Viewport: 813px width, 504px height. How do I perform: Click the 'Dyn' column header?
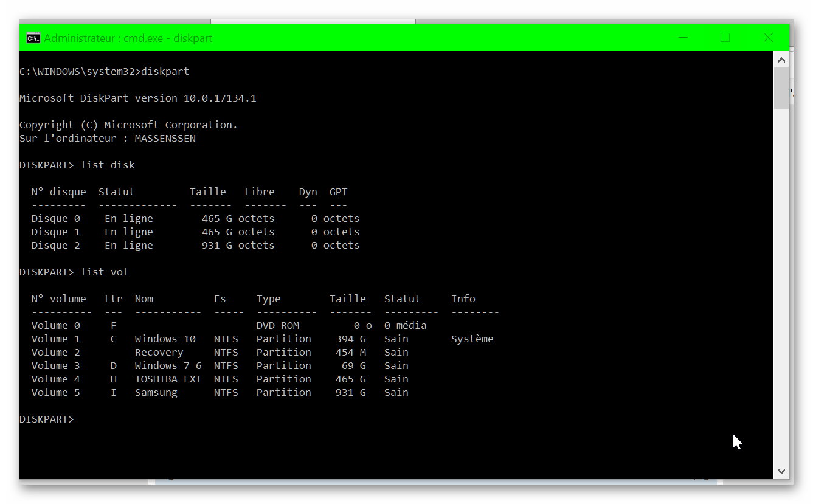tap(308, 192)
